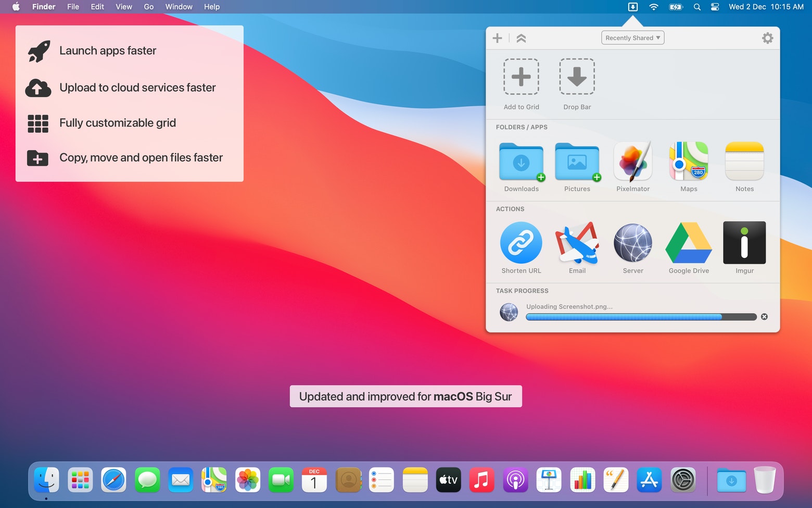Image resolution: width=812 pixels, height=508 pixels.
Task: Open the Pictures folder in the grid
Action: click(577, 162)
